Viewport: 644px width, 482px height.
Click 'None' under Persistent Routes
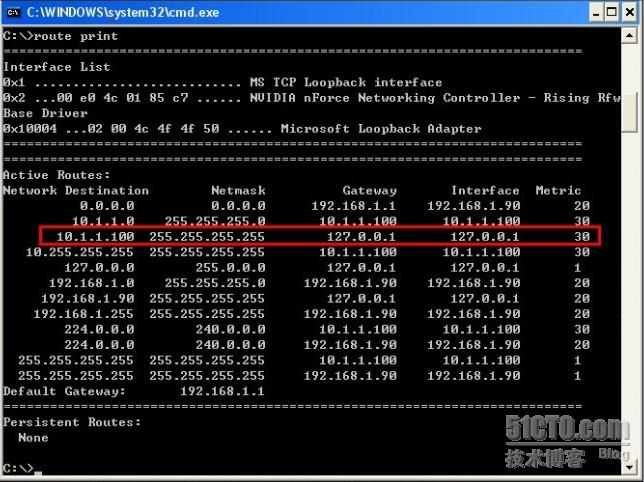coord(33,438)
